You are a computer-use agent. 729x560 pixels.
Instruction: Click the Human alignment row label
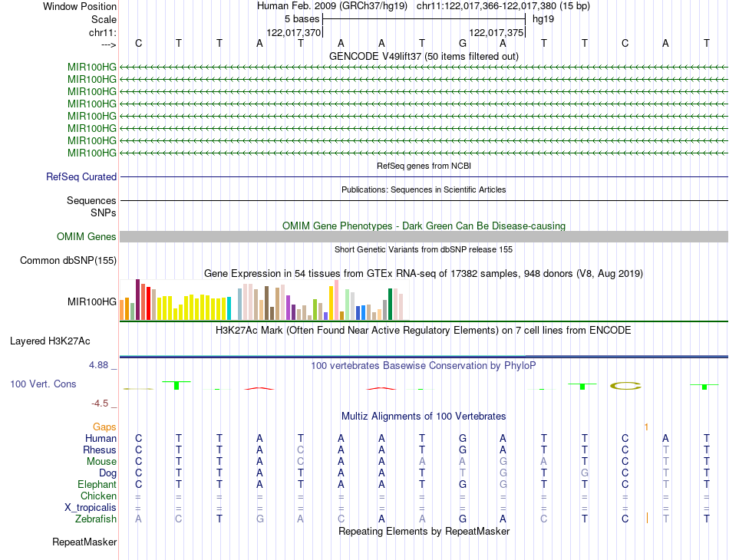(101, 438)
